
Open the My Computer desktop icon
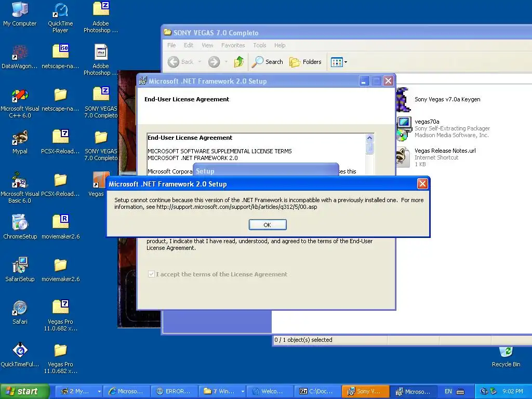pyautogui.click(x=20, y=14)
